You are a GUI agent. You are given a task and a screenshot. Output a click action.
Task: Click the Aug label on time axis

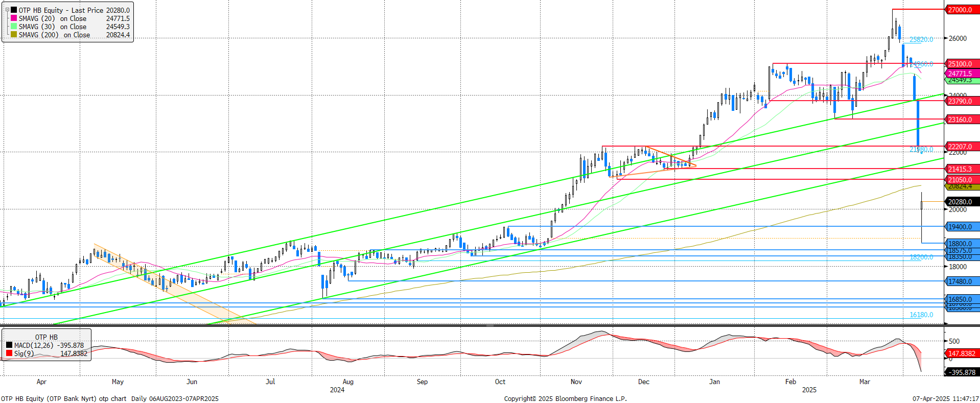coord(348,382)
